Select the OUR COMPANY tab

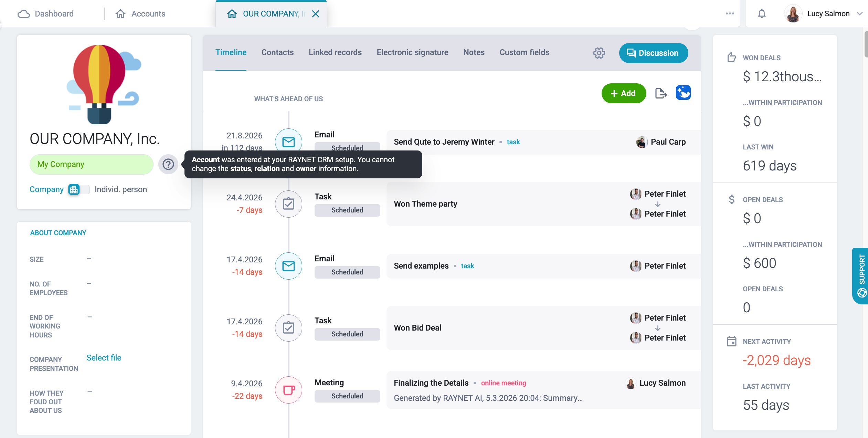pos(271,14)
